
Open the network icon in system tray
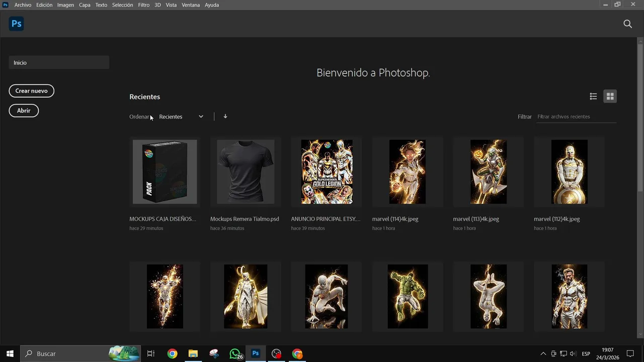tap(563, 354)
